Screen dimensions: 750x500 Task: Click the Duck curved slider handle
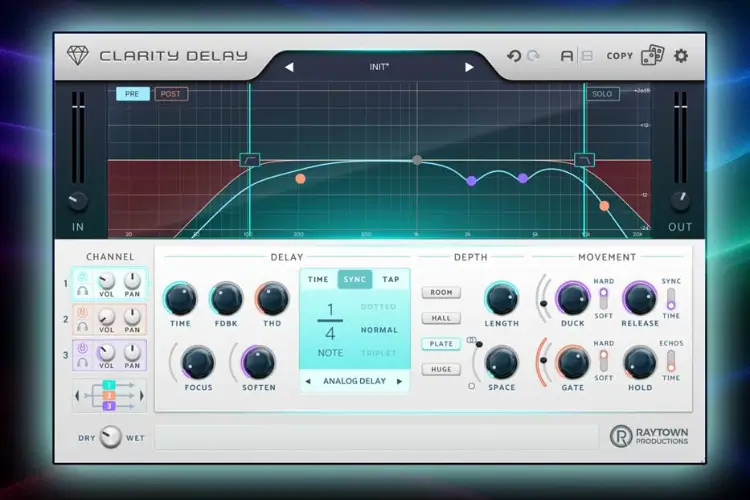(543, 303)
